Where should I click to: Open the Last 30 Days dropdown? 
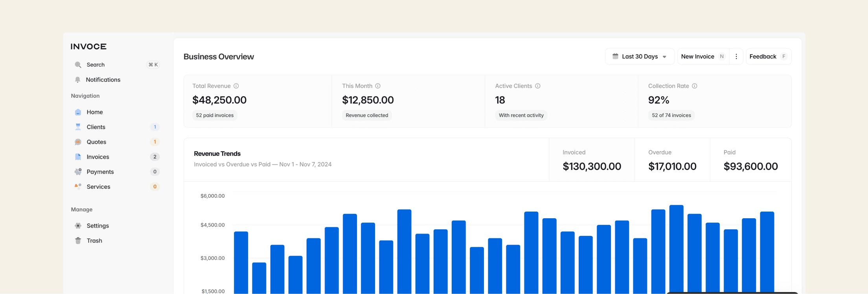click(640, 57)
